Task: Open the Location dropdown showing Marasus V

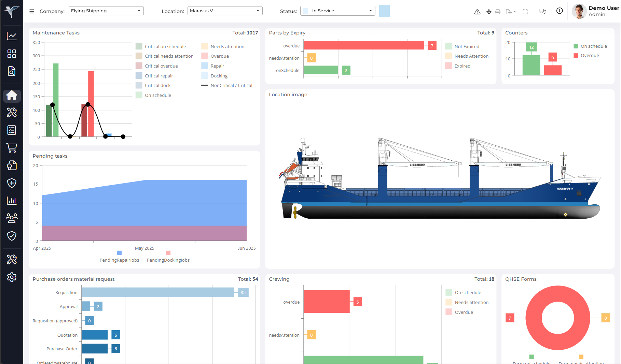Action: tap(225, 11)
